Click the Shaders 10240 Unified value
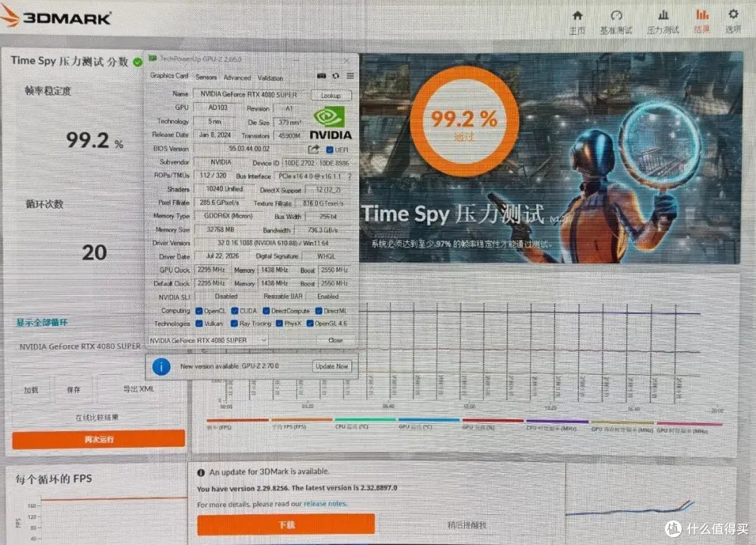 point(225,189)
